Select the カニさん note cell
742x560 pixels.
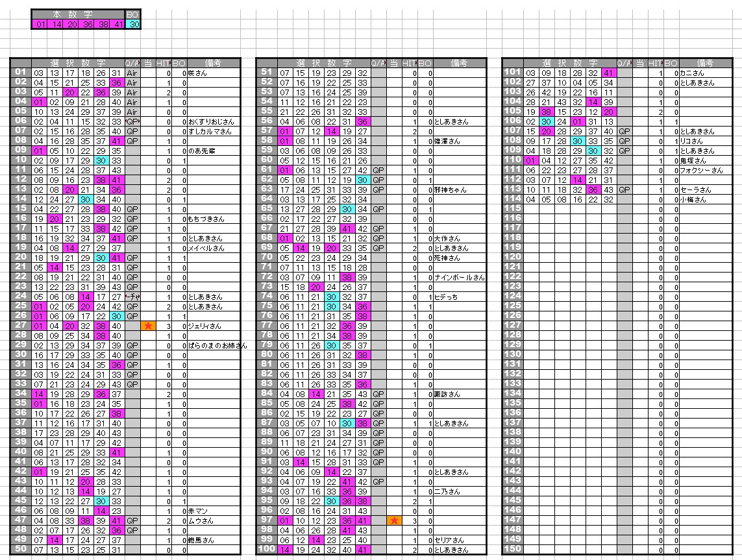click(x=706, y=73)
